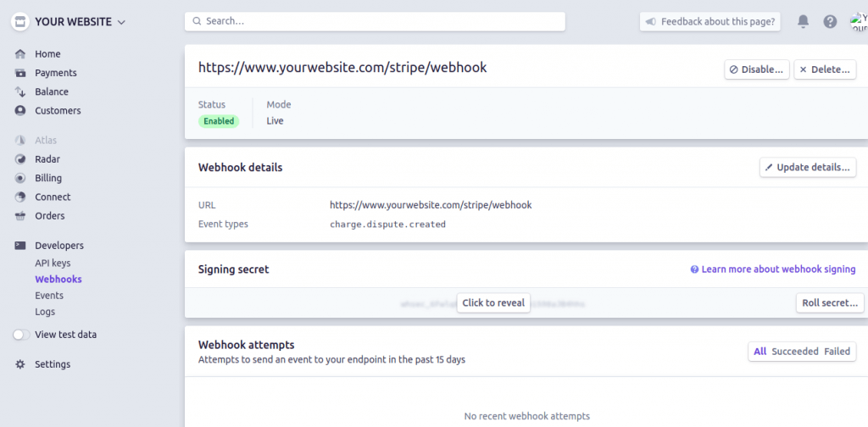
Task: Click the Developers terminal icon
Action: point(20,246)
